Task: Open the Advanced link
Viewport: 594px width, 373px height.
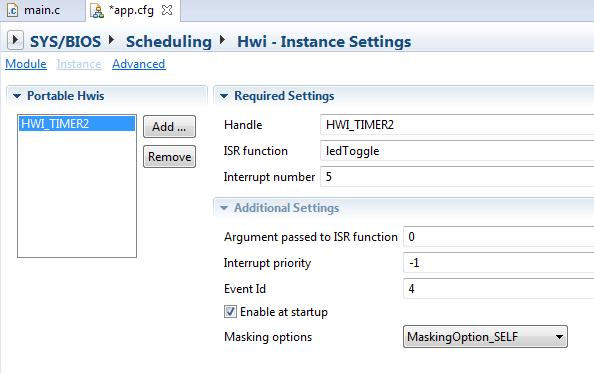Action: [x=139, y=64]
